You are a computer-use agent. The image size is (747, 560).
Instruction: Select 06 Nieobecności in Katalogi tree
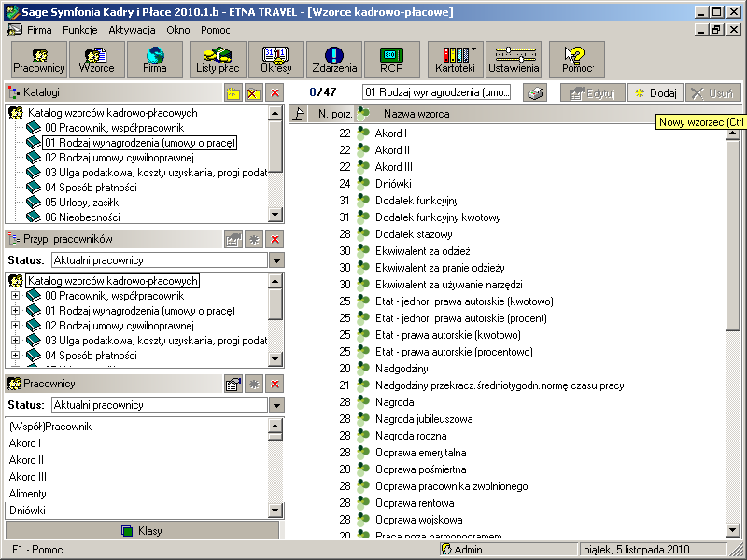(82, 217)
